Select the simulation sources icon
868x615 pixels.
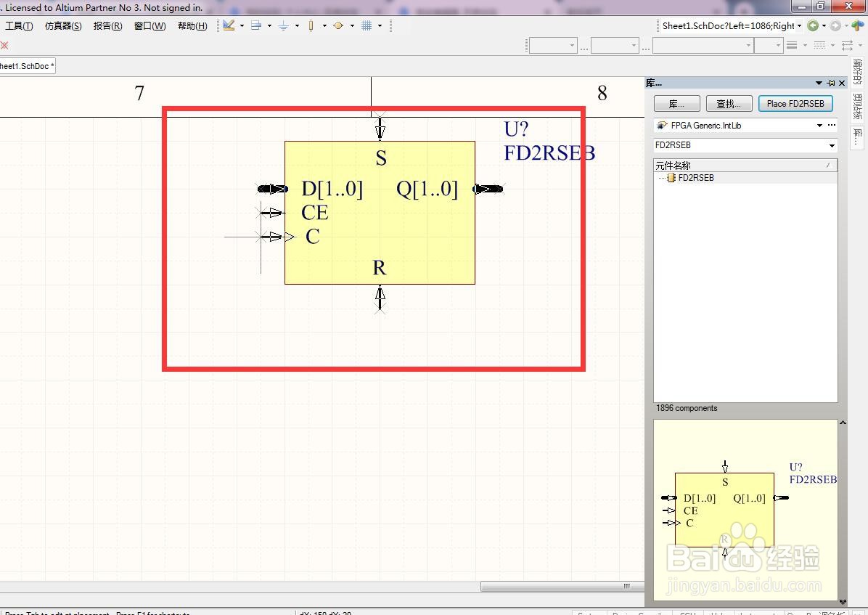(338, 25)
